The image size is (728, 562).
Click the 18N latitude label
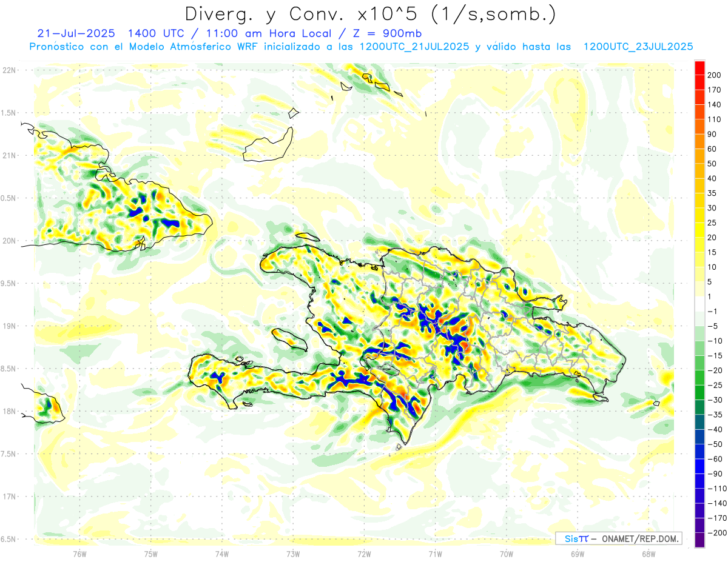[x=8, y=411]
